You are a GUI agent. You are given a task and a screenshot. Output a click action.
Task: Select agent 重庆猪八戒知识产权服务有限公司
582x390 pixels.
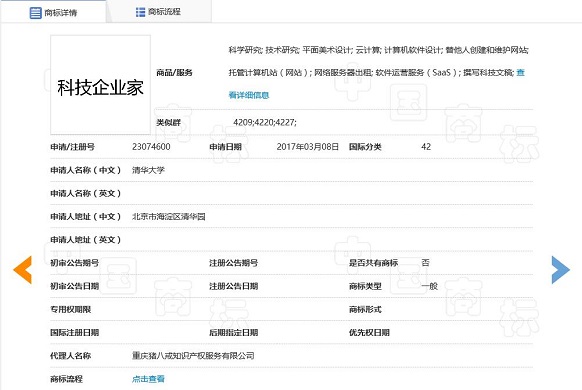point(193,356)
